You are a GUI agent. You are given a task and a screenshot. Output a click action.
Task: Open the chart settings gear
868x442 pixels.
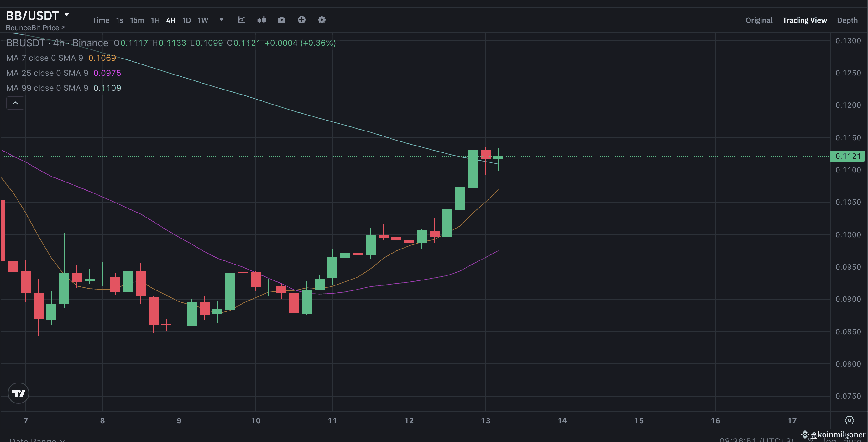(322, 20)
